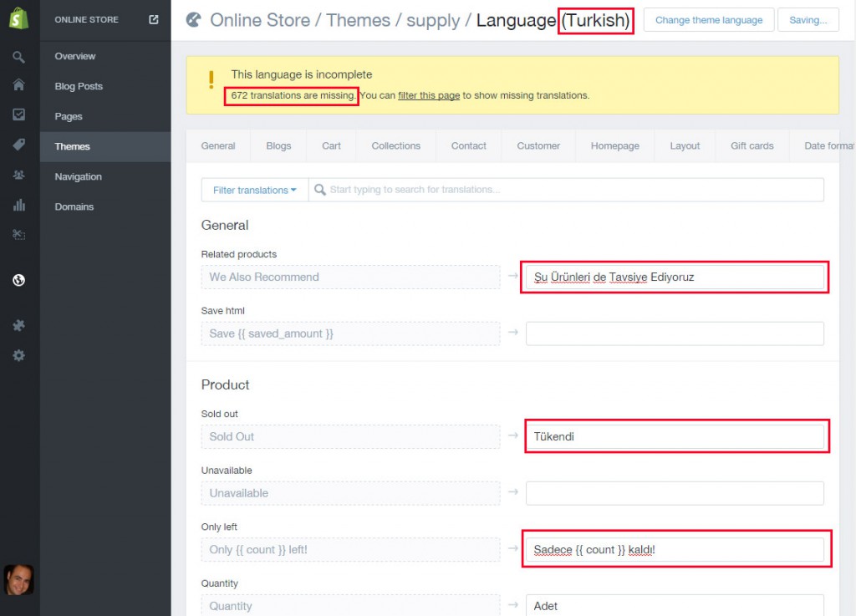View Reports via the bar chart icon
The image size is (856, 616).
(18, 206)
